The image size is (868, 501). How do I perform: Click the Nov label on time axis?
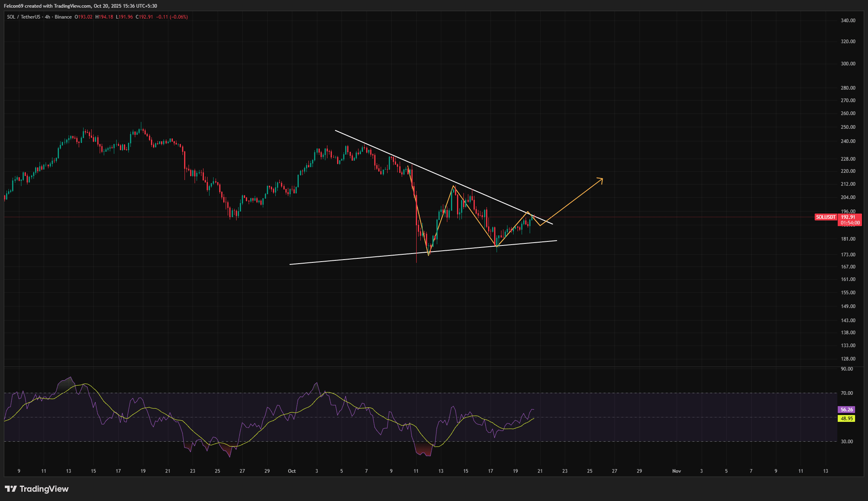(676, 471)
